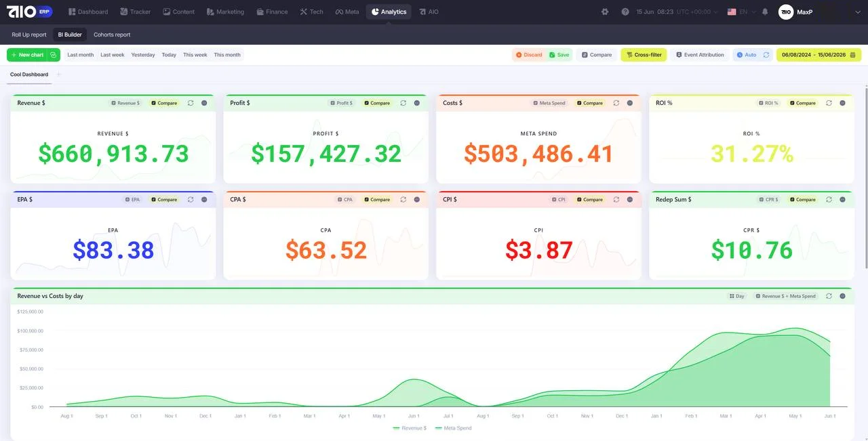
Task: Click the AIO ERP logo
Action: click(29, 12)
